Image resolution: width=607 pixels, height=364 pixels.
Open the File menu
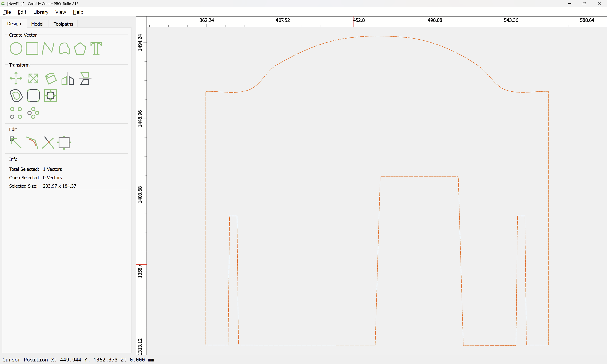point(7,12)
